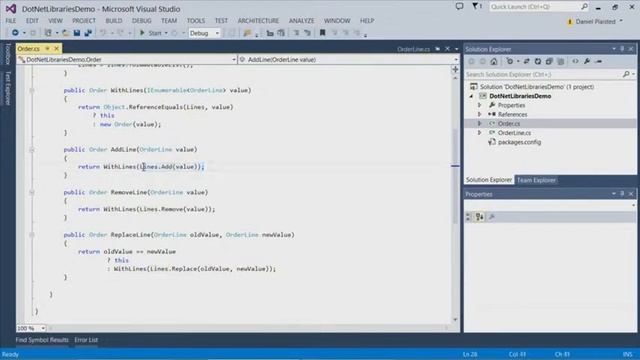The image size is (640, 360).
Task: Toggle Alphabetical sort in Properties panel
Action: click(x=480, y=217)
